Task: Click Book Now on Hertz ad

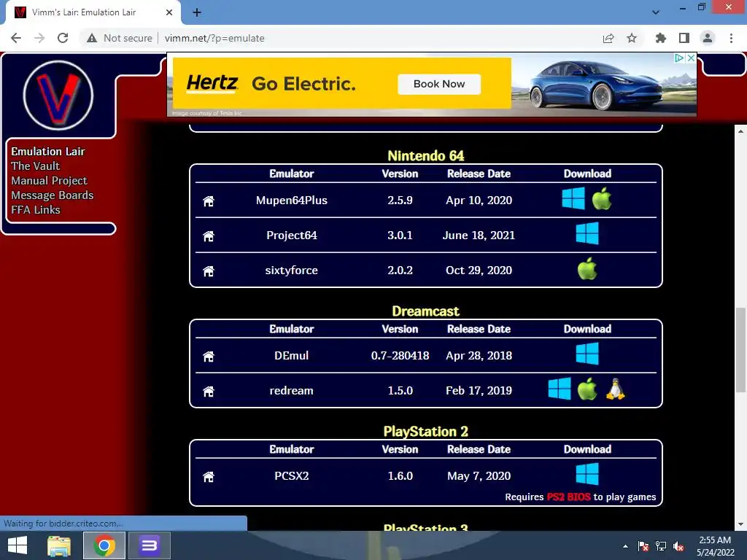Action: (439, 85)
